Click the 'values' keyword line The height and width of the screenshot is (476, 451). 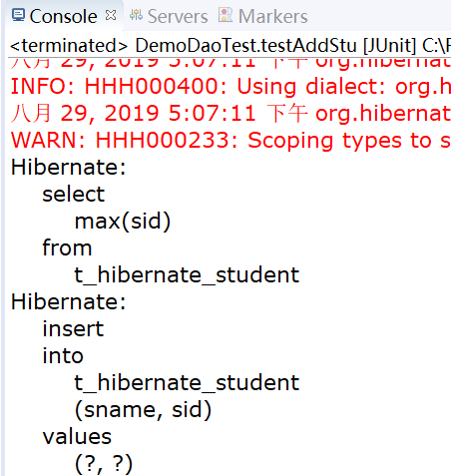[77, 437]
